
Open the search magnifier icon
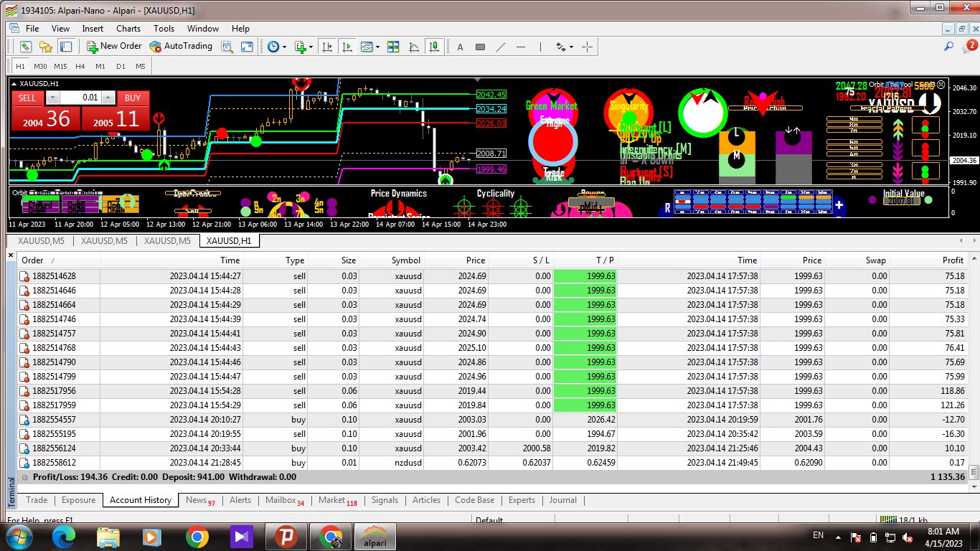point(949,47)
